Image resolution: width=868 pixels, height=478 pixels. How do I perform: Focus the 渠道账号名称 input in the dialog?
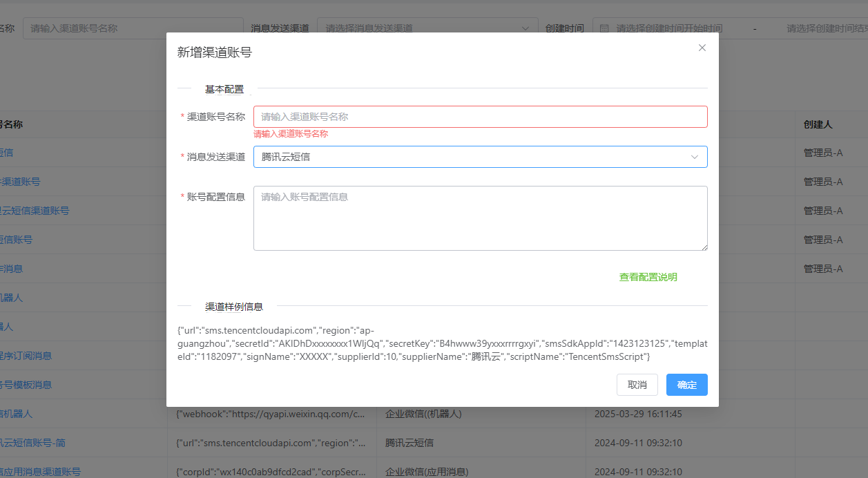point(481,117)
